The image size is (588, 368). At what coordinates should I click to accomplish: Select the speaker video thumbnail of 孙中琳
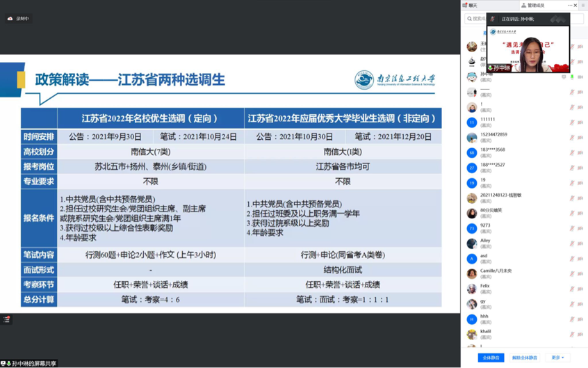coord(528,49)
